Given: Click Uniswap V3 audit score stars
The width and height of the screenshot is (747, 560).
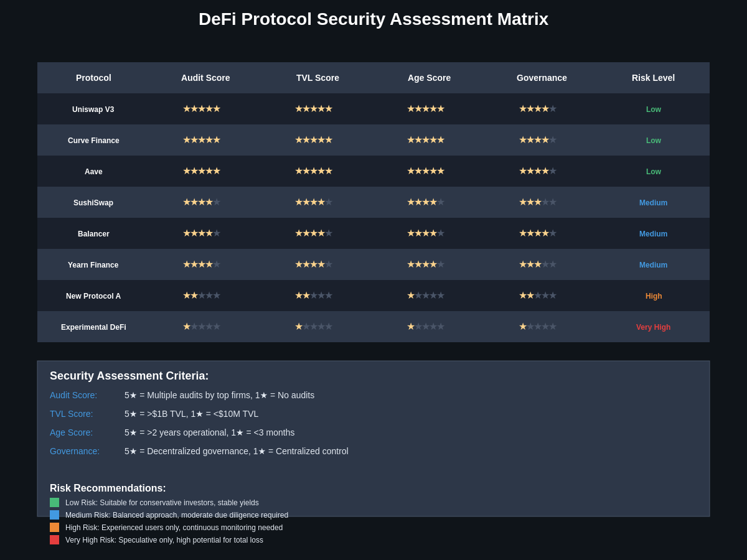Looking at the screenshot, I should click(202, 109).
